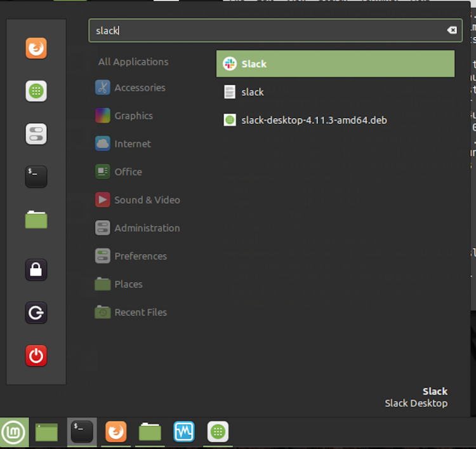Open the Preferences category label

[140, 256]
